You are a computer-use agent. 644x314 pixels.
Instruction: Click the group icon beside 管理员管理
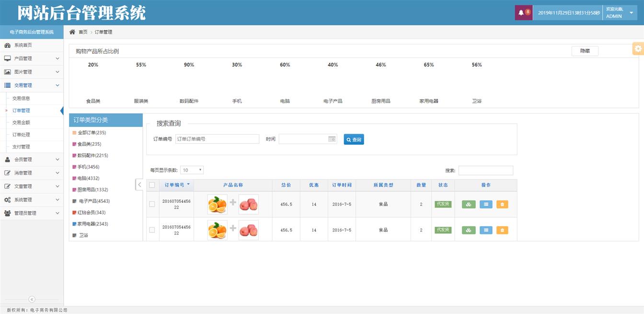coord(7,213)
